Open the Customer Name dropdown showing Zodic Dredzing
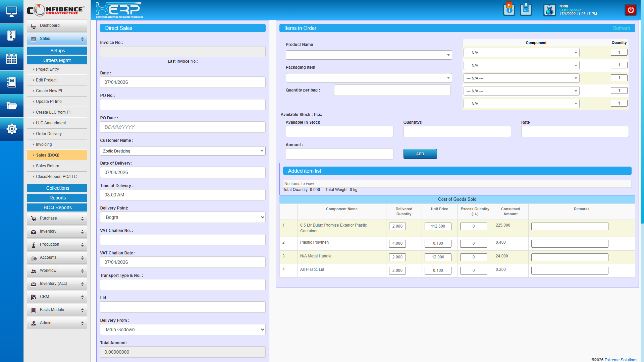Screen dimensions: 644x362 click(262, 151)
